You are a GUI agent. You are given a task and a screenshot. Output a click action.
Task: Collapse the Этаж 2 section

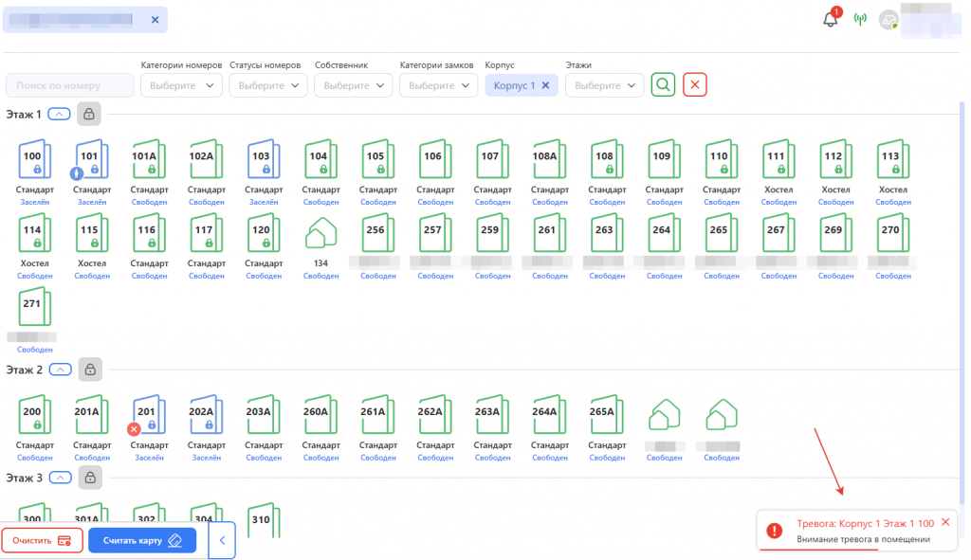coord(60,370)
